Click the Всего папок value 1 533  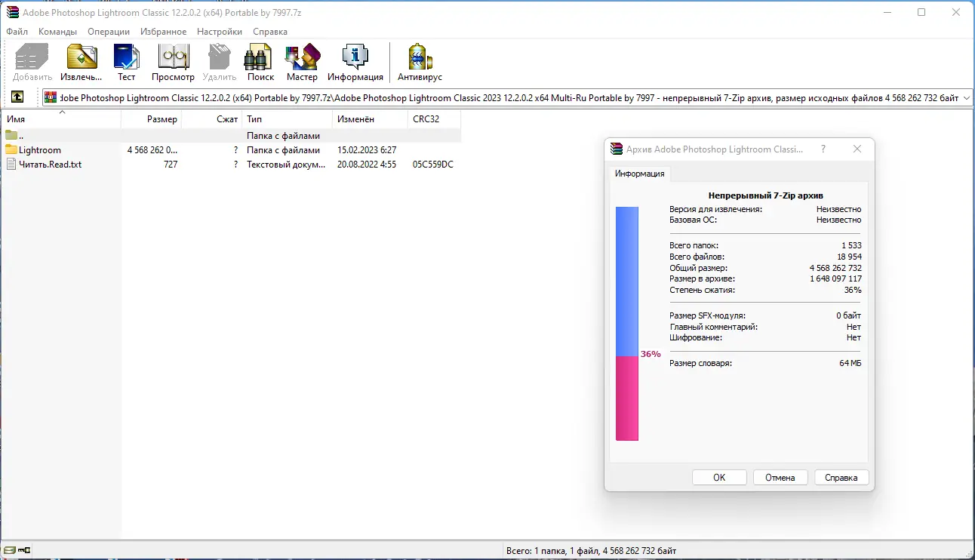click(851, 245)
